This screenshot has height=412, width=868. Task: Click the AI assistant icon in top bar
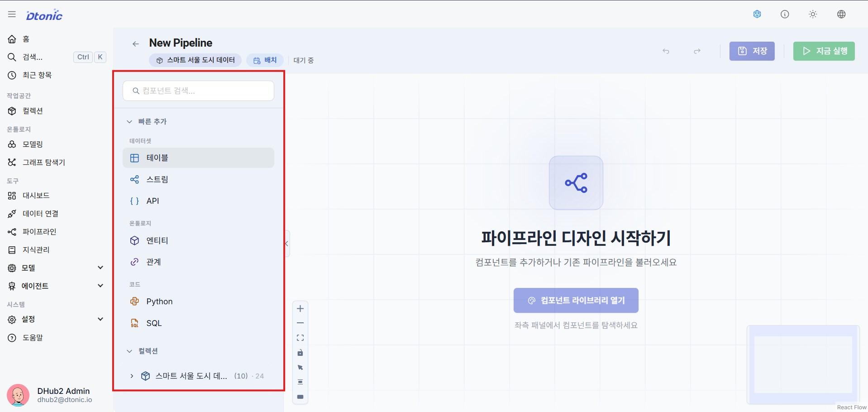pyautogui.click(x=757, y=14)
